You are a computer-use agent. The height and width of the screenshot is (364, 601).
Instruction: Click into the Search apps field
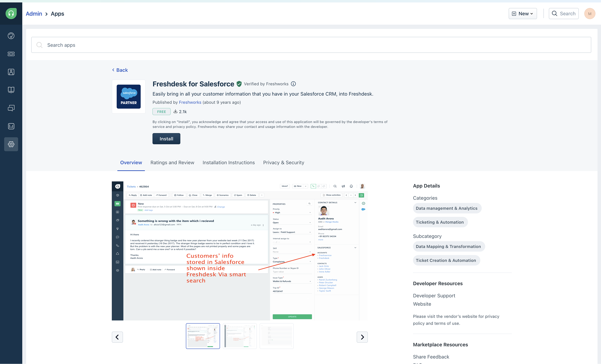(x=311, y=45)
